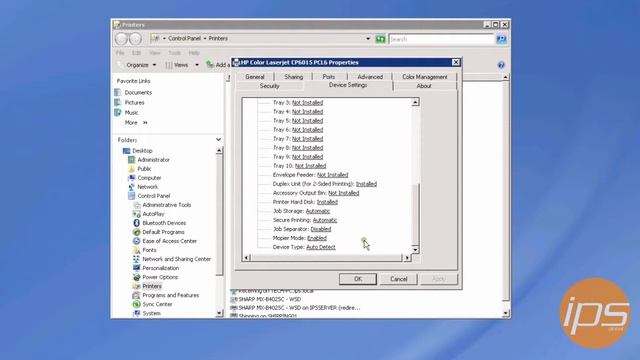Image resolution: width=640 pixels, height=360 pixels.
Task: Open Music favorite link
Action: point(131,113)
